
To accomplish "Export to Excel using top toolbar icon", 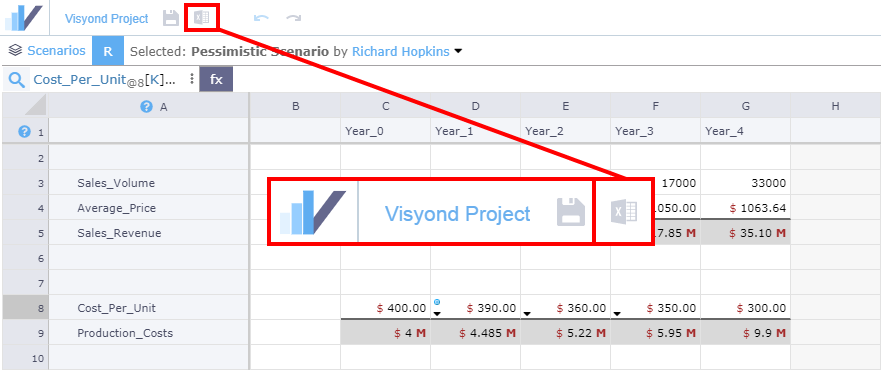I will coord(201,18).
